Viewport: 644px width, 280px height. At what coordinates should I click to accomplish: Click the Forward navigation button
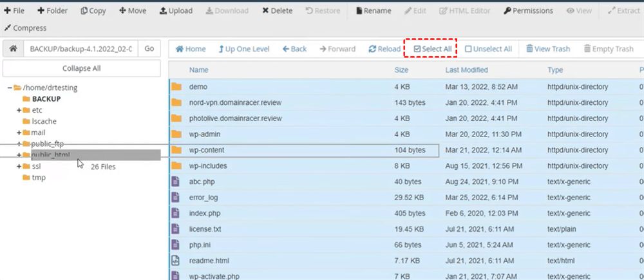click(337, 49)
